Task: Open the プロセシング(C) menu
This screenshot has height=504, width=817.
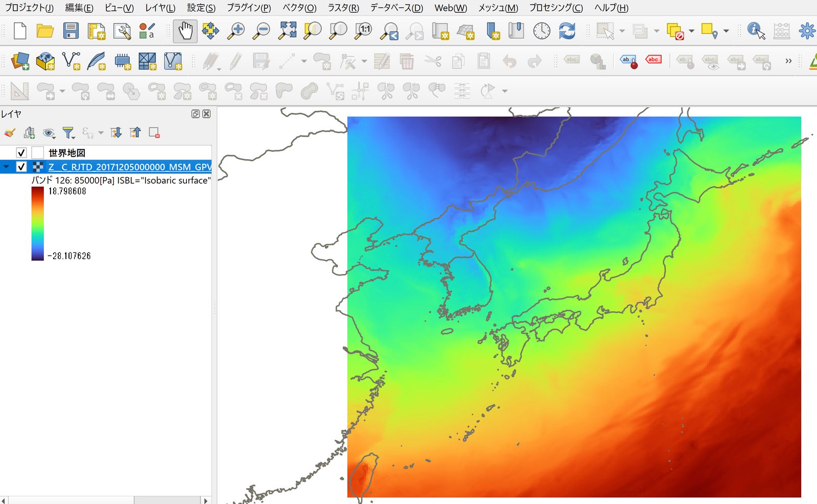Action: click(x=556, y=8)
